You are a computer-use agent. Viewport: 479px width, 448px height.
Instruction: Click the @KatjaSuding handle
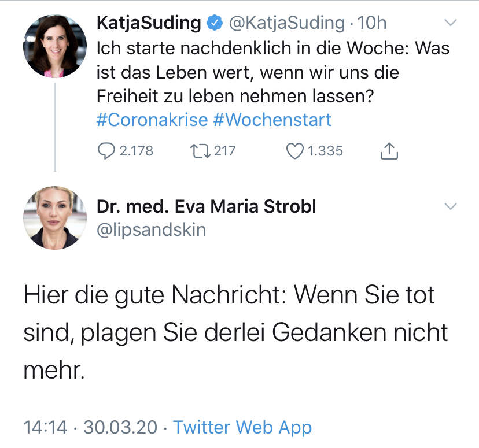[286, 23]
